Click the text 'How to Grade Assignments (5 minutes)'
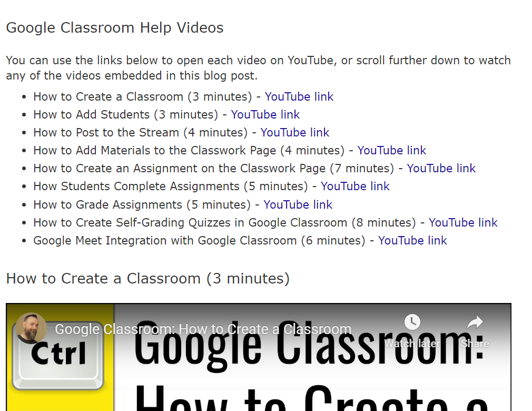532x411 pixels. pyautogui.click(x=142, y=204)
